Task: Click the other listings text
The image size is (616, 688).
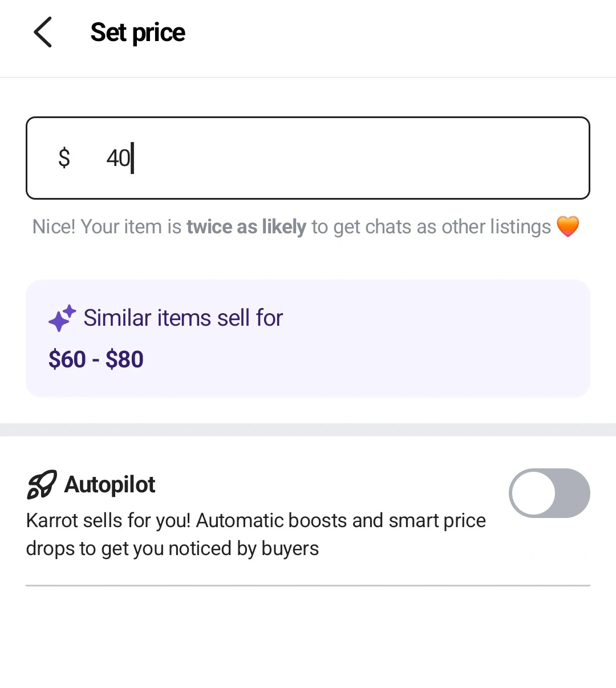Action: pos(496,226)
